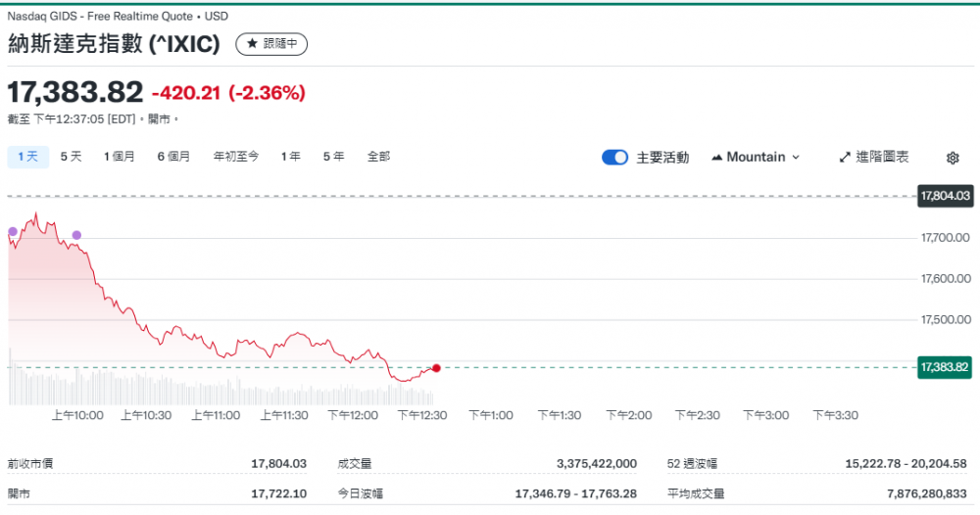Click the expand arrows icon for advanced chart
Viewport: 980px width, 515px height.
[x=845, y=157]
